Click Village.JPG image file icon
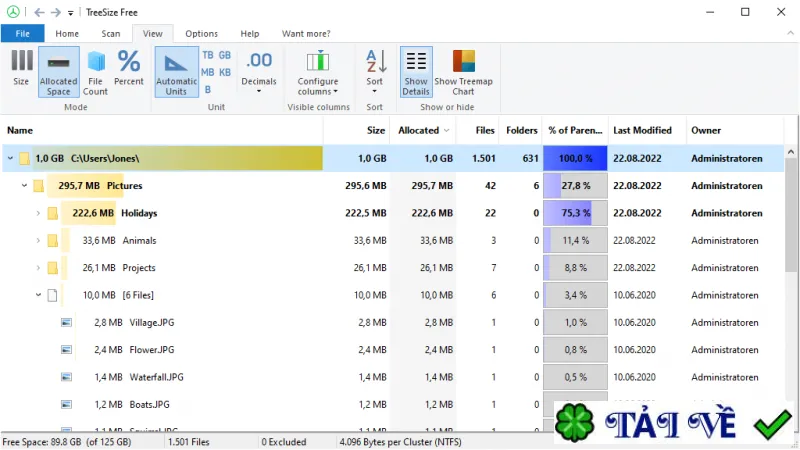This screenshot has height=450, width=800. 66,322
